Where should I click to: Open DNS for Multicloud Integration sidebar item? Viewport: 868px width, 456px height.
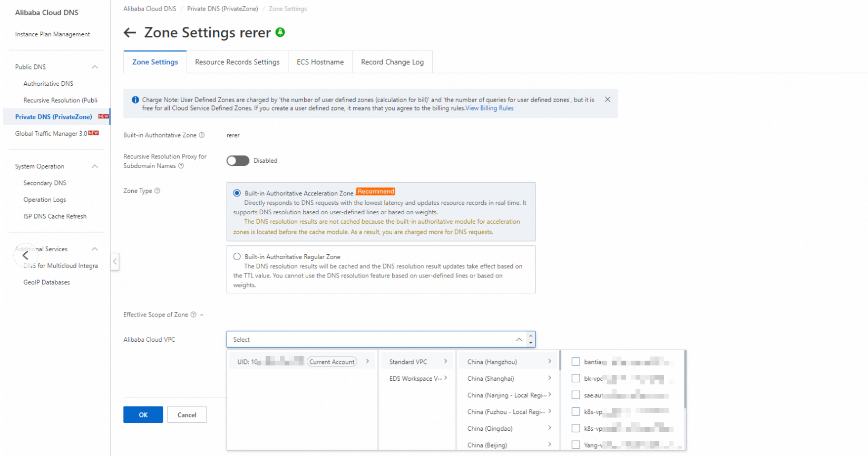pos(61,266)
